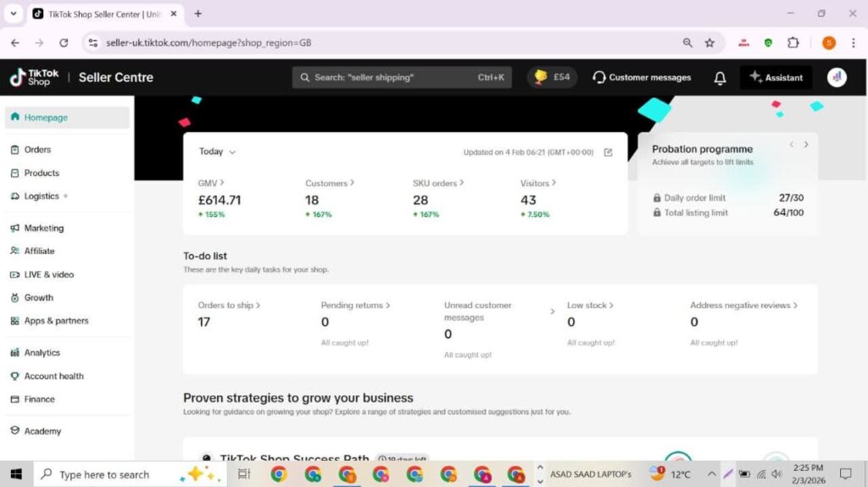Click the TikTok Shop logo
The image size is (868, 487).
tap(34, 78)
